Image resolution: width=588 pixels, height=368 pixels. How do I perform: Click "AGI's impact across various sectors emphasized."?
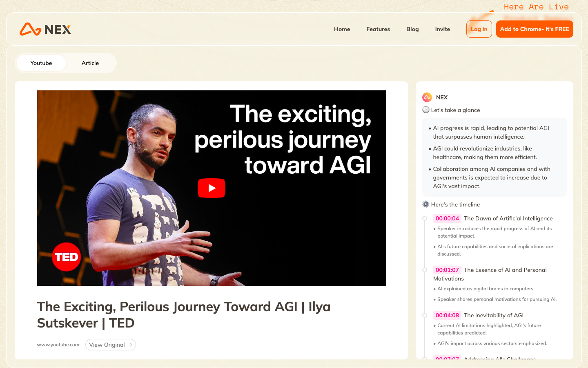492,343
